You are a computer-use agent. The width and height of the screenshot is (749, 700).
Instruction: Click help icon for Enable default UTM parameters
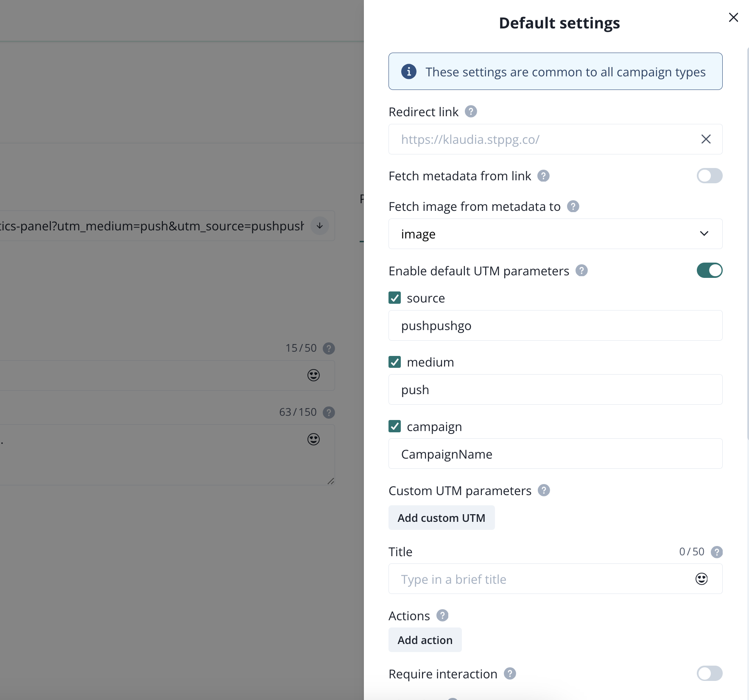click(581, 271)
